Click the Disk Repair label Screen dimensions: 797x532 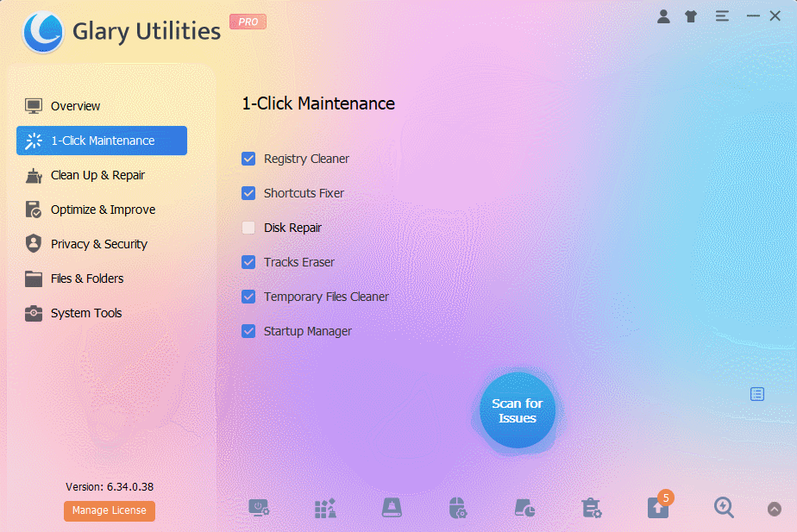point(292,228)
